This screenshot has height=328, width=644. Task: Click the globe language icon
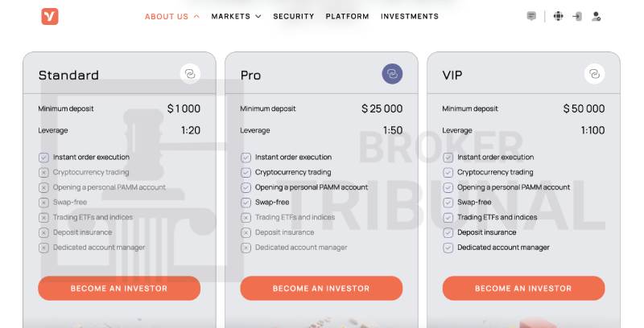pyautogui.click(x=558, y=16)
